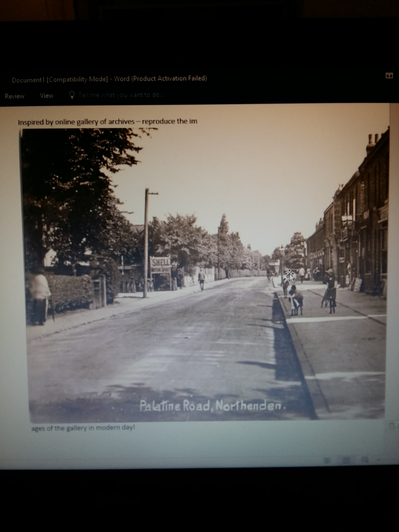Open the Review ribbon tab
This screenshot has width=399, height=532.
click(x=15, y=96)
